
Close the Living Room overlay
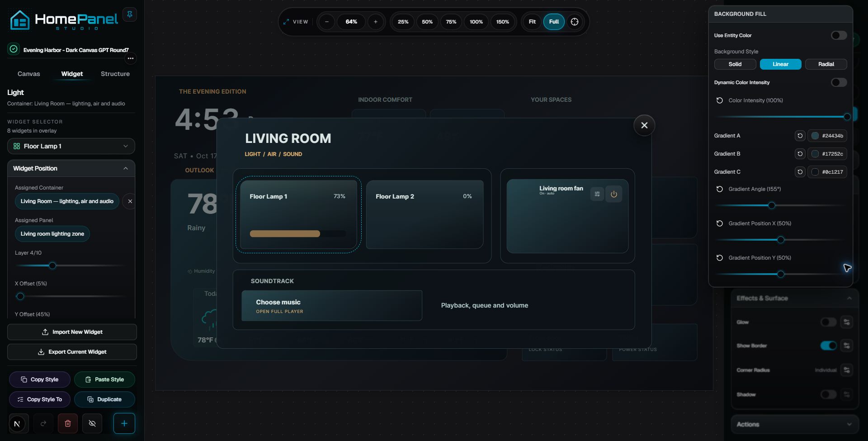[644, 125]
